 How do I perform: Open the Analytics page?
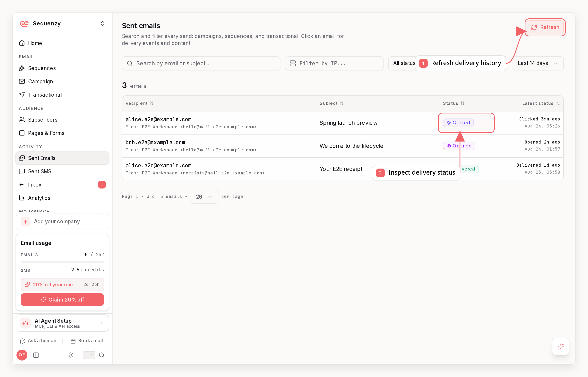point(62,198)
